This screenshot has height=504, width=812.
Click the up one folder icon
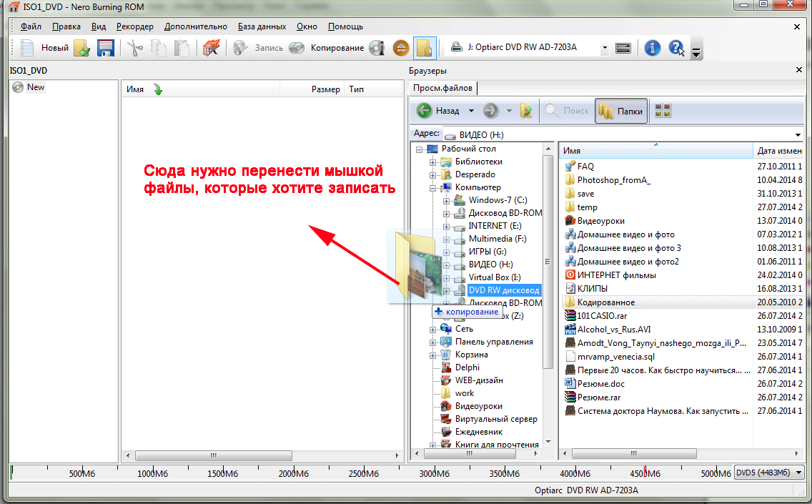point(526,110)
